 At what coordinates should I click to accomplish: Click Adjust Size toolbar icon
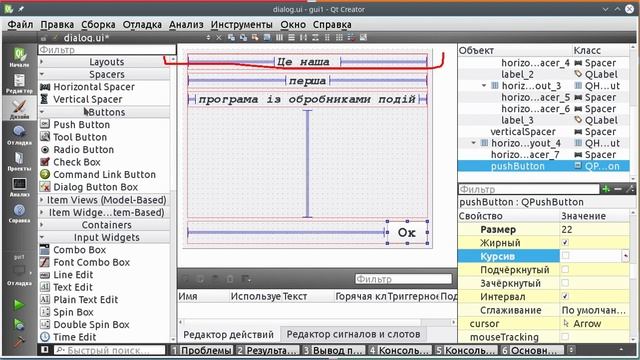click(363, 38)
